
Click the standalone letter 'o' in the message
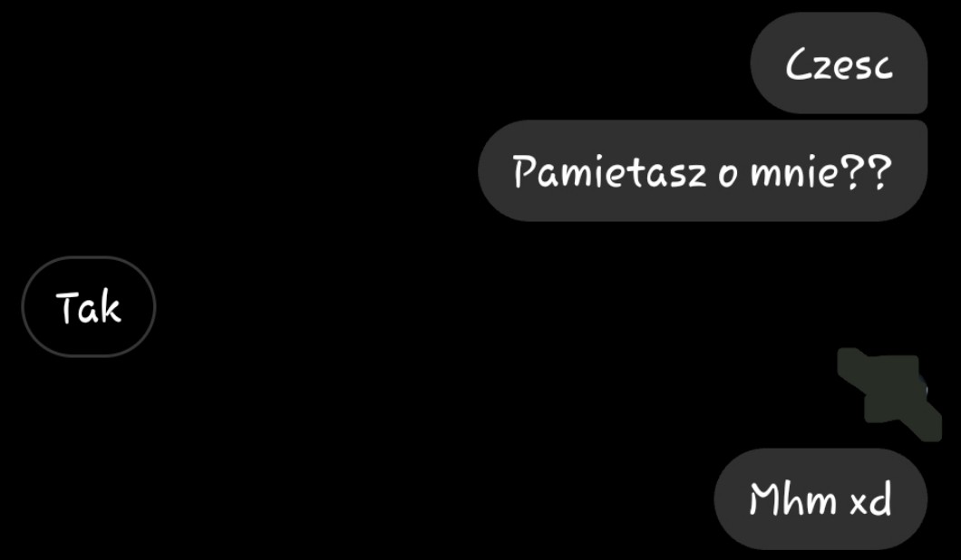coord(728,177)
